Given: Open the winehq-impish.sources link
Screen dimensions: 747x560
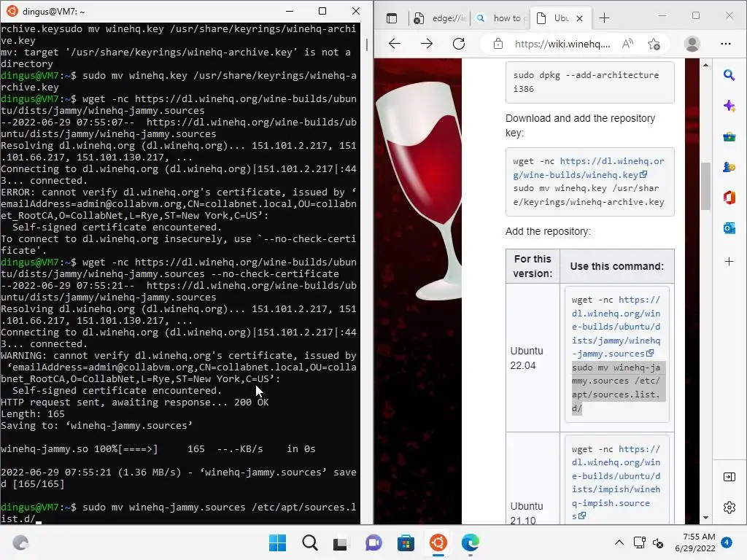Looking at the screenshot, I should [616, 483].
